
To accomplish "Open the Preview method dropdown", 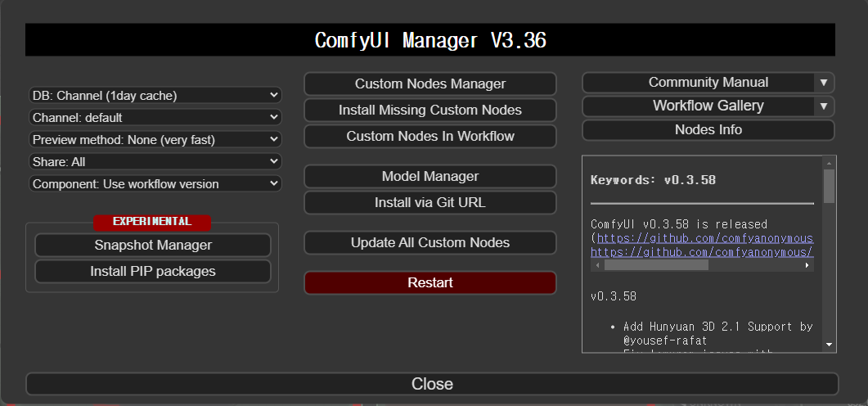I will pyautogui.click(x=155, y=140).
